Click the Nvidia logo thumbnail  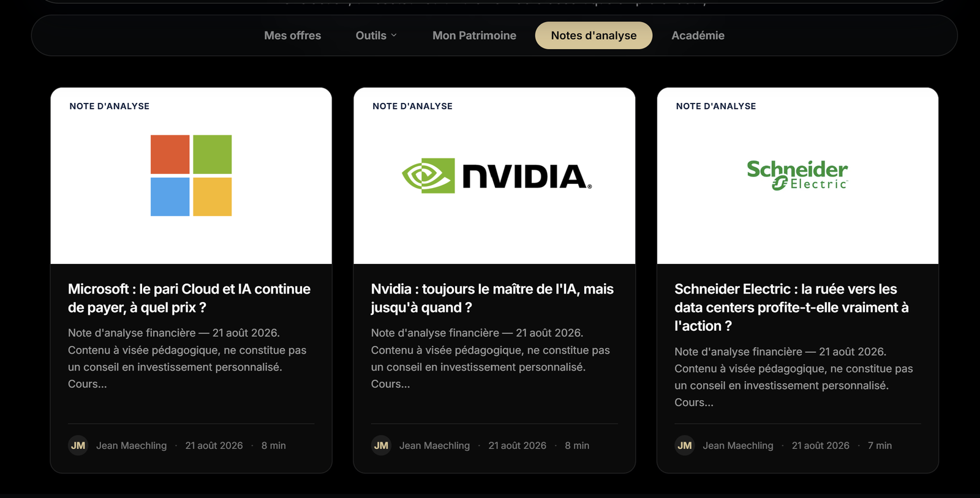point(497,176)
